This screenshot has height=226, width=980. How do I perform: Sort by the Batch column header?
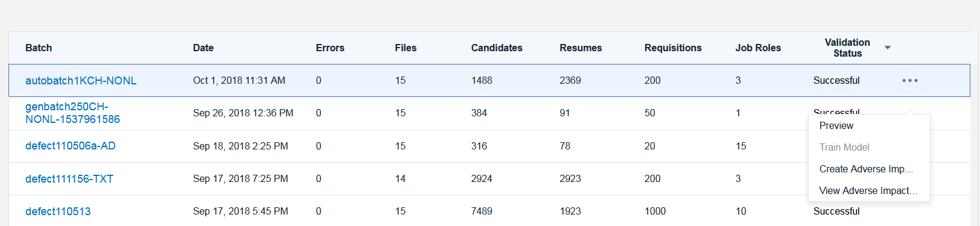click(39, 48)
